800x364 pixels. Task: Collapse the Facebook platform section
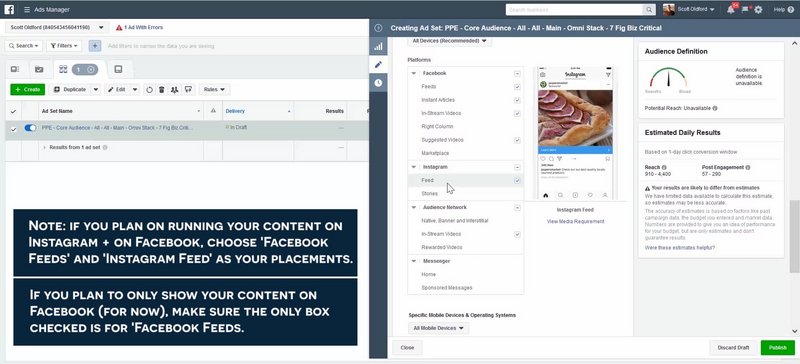[414, 74]
